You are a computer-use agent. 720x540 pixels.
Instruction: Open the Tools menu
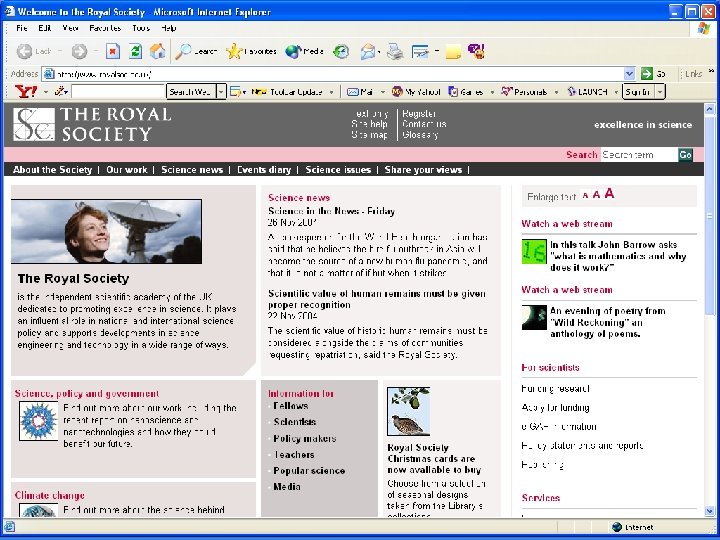coord(141,28)
